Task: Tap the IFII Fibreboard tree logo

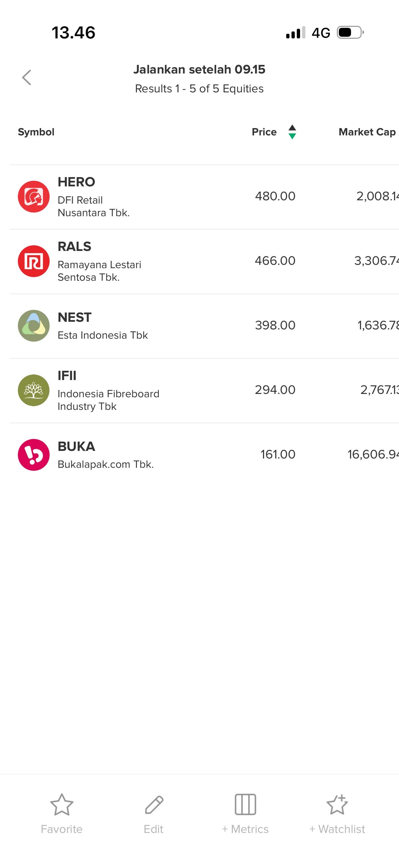Action: pos(34,390)
